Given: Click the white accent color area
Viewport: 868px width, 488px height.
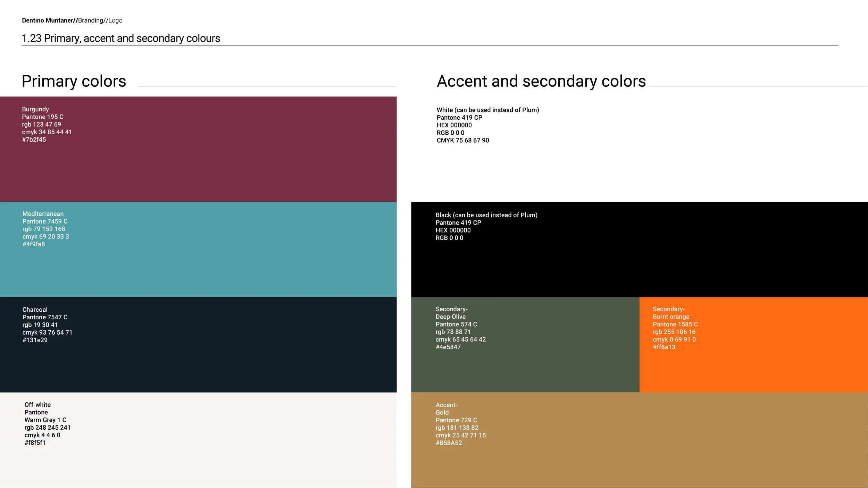Looking at the screenshot, I should [640, 149].
